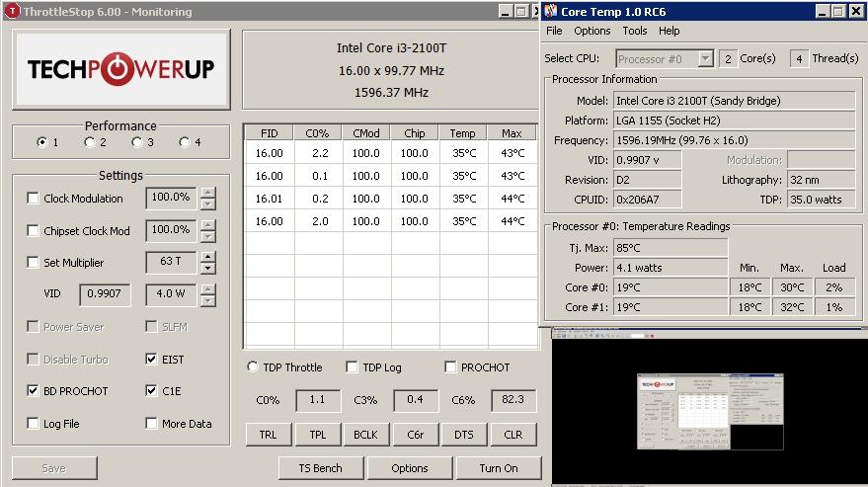Open the Options menu in Core Temp
The image size is (868, 487).
point(592,31)
